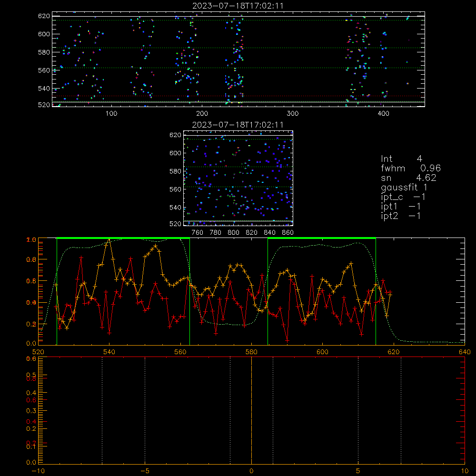Click the right green bar atop profile plot
The image size is (476, 476).
pos(322,238)
